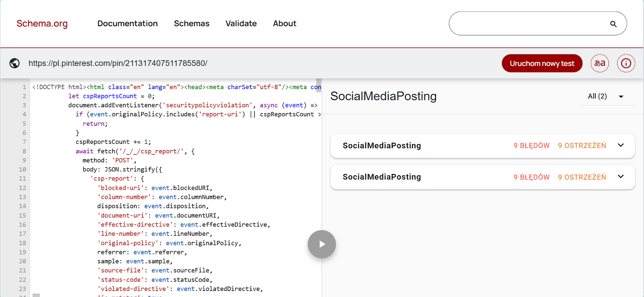
Task: Click line number 12 in the gutter
Action: point(23,188)
